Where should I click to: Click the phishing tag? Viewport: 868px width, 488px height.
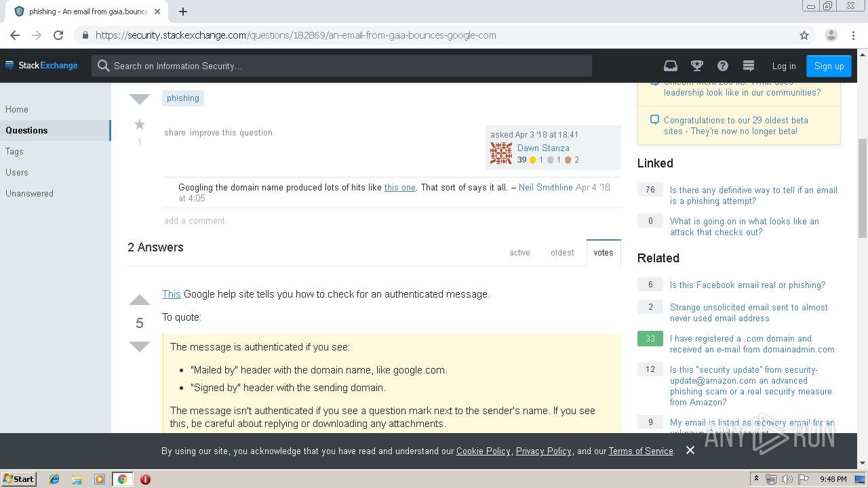183,98
